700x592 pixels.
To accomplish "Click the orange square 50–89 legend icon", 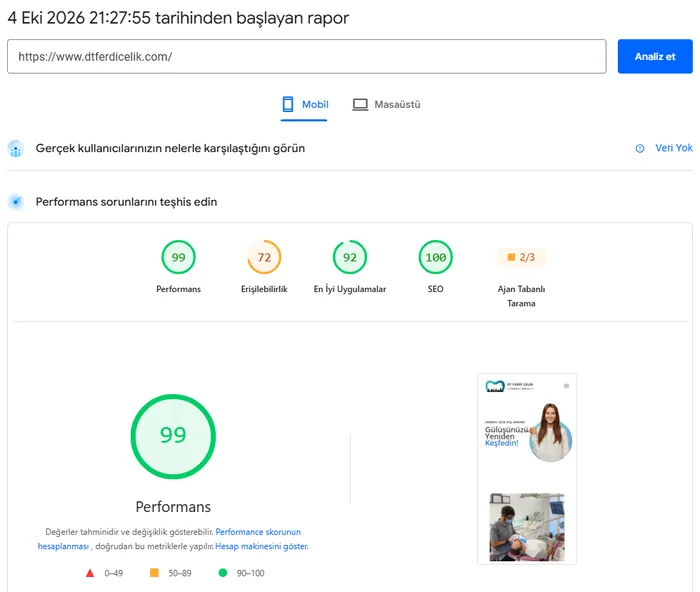I will click(154, 572).
